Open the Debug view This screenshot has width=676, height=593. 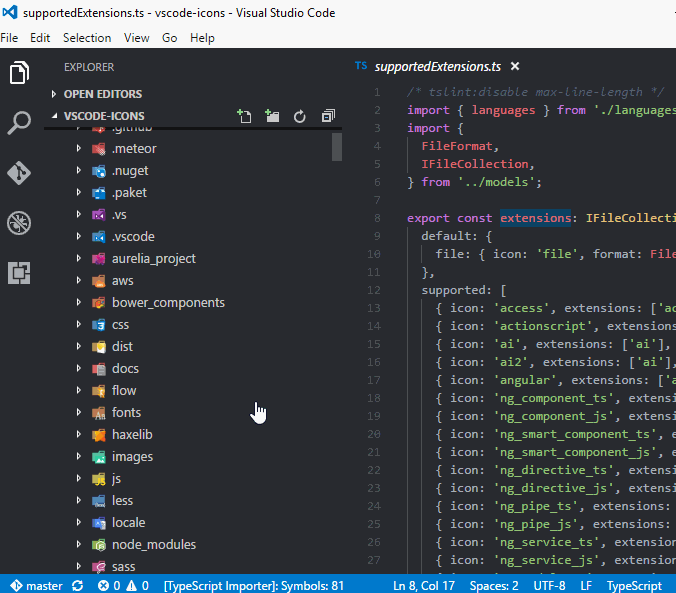[x=19, y=223]
